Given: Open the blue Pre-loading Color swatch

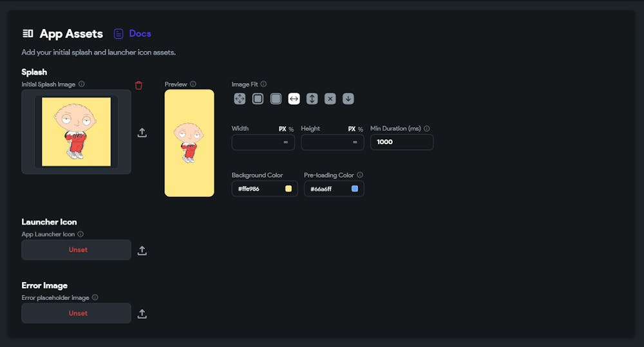Looking at the screenshot, I should click(x=355, y=189).
